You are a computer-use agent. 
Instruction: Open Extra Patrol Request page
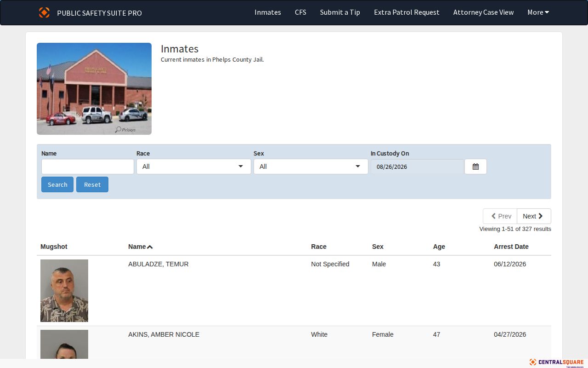click(x=407, y=12)
